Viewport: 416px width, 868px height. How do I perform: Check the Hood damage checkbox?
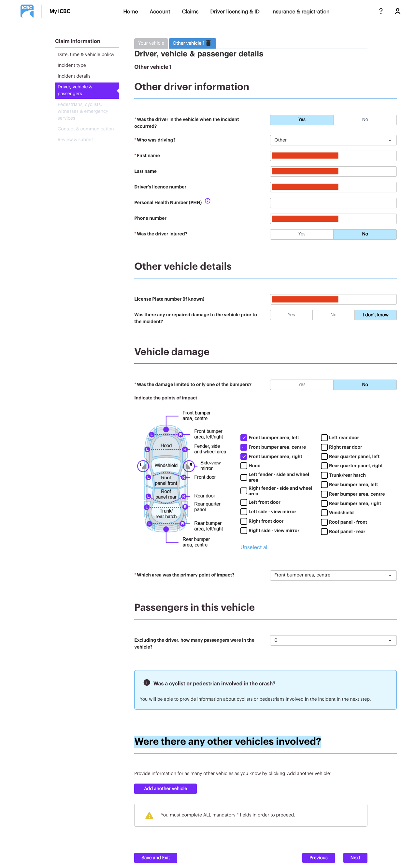click(244, 466)
